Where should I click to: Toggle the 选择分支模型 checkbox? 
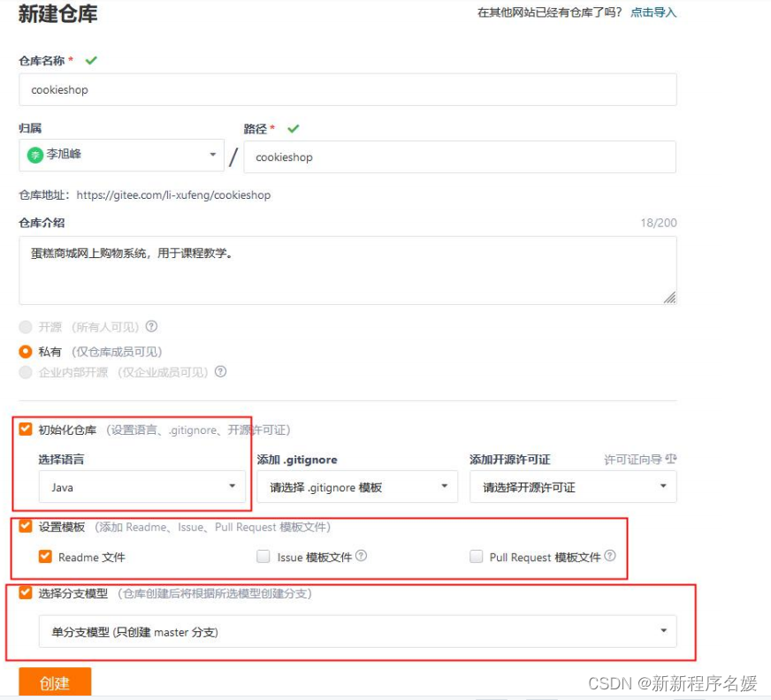[x=26, y=593]
